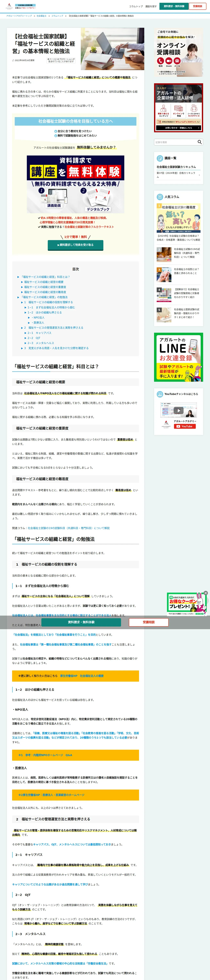Viewport: 210px width, 980px height.
Task: Click お問い合わせ・詳細はこちら black button
Action: click(x=178, y=128)
